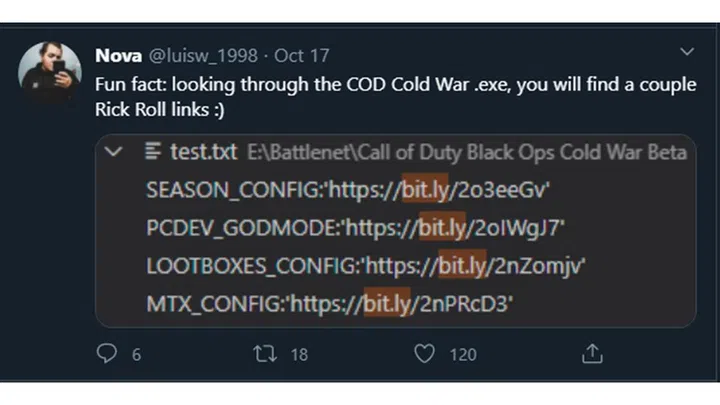Retweet the post using the arrows icon
Screen dimensions: 720x405
tap(265, 354)
